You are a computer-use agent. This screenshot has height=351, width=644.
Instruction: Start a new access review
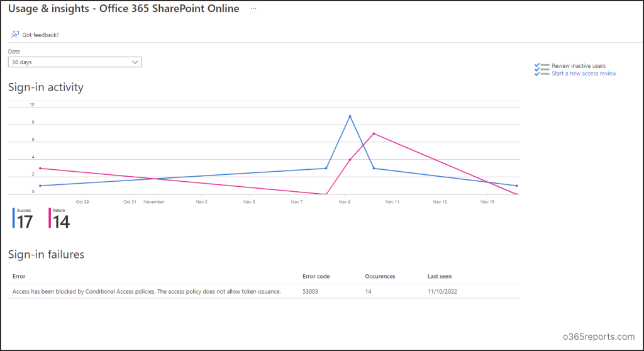584,74
